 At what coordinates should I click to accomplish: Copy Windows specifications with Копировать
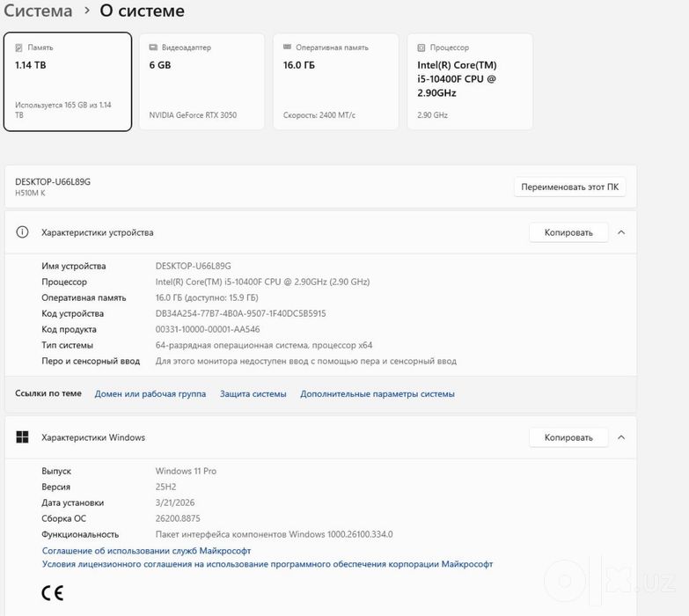(568, 437)
